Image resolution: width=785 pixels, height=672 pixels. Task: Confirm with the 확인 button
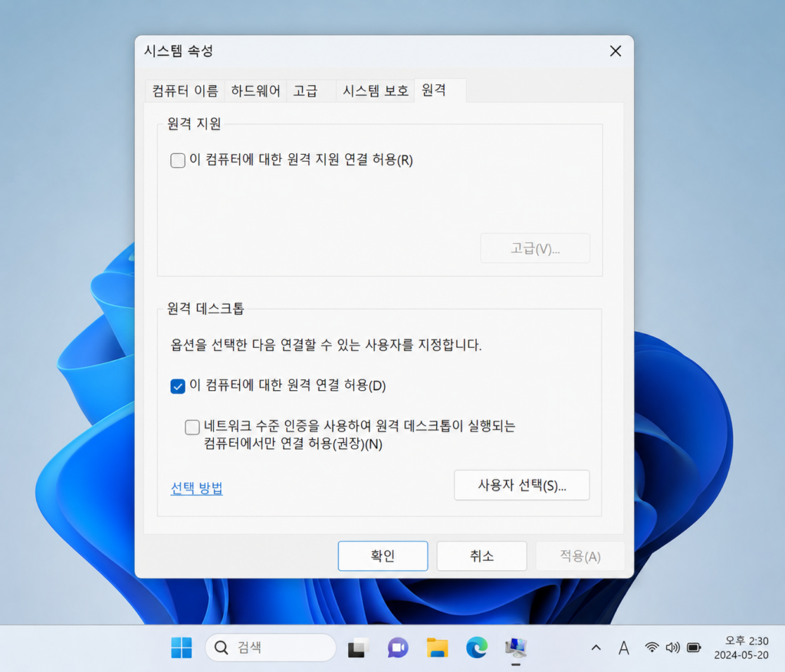pyautogui.click(x=383, y=556)
